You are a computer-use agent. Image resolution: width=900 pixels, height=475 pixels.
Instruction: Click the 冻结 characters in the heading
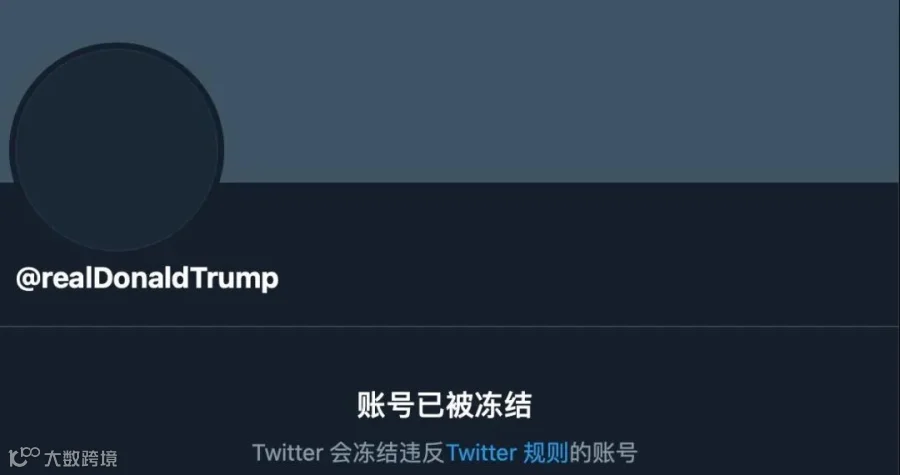point(503,406)
